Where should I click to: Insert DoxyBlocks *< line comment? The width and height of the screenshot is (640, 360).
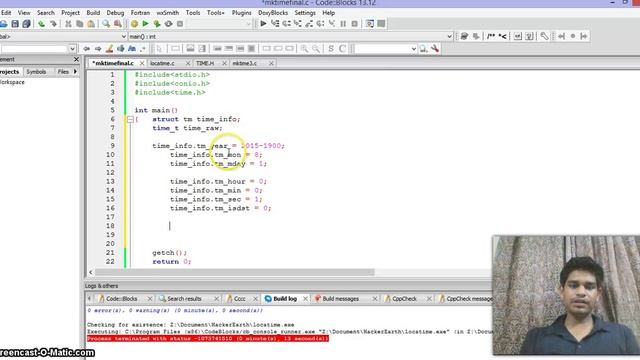[502, 36]
